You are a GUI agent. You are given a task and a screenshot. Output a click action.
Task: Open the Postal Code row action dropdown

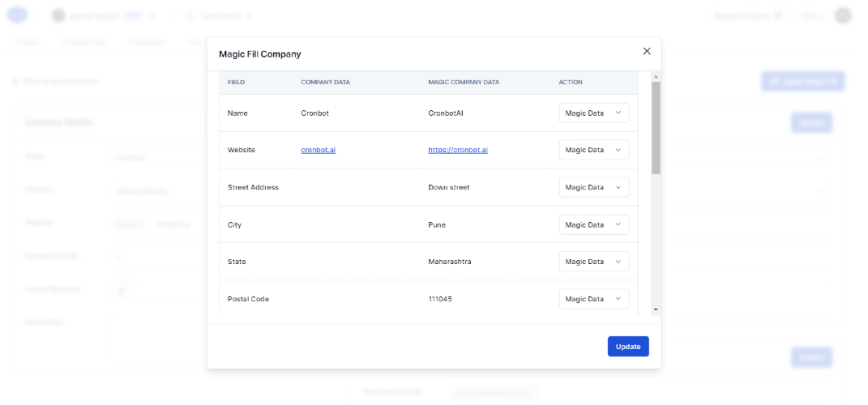tap(594, 299)
